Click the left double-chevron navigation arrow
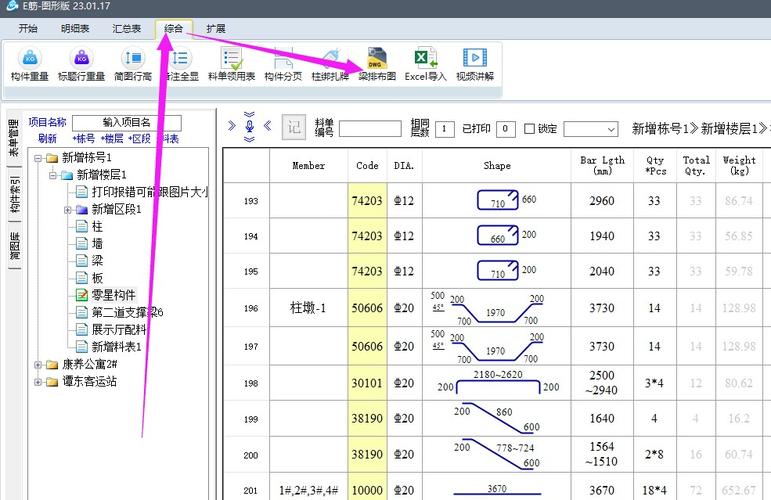Screen dimensions: 771x500 point(267,126)
